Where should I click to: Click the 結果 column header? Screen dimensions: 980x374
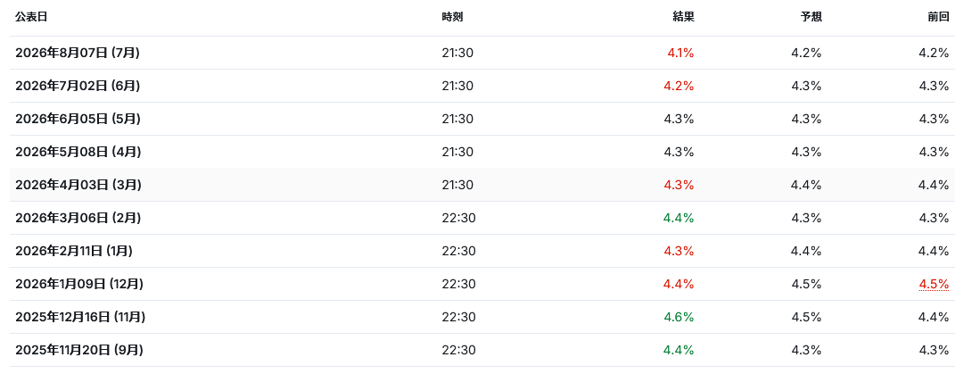[683, 17]
